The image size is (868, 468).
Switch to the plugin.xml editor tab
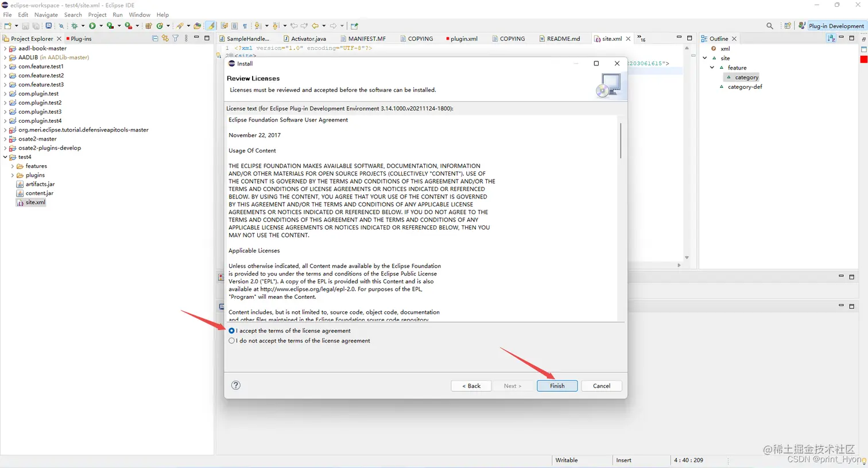click(462, 39)
